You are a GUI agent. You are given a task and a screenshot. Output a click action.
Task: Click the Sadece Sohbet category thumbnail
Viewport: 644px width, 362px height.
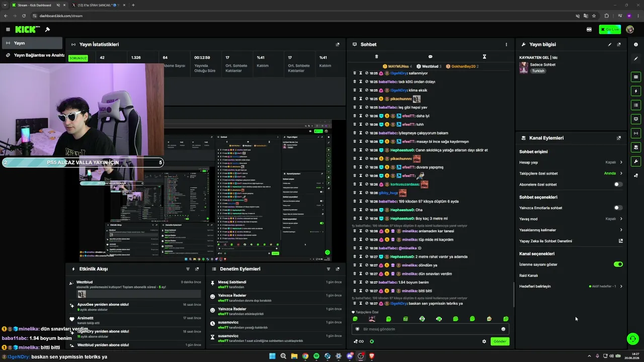pyautogui.click(x=524, y=67)
